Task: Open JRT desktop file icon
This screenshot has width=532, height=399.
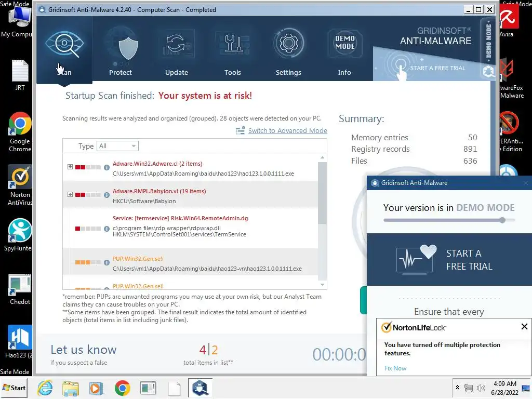Action: point(20,75)
